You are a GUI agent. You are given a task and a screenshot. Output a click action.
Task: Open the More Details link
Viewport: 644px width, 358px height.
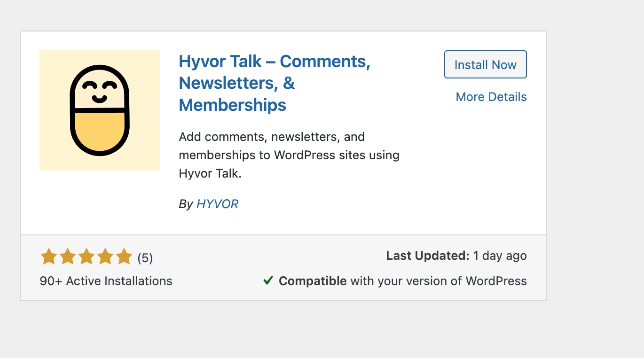tap(491, 97)
